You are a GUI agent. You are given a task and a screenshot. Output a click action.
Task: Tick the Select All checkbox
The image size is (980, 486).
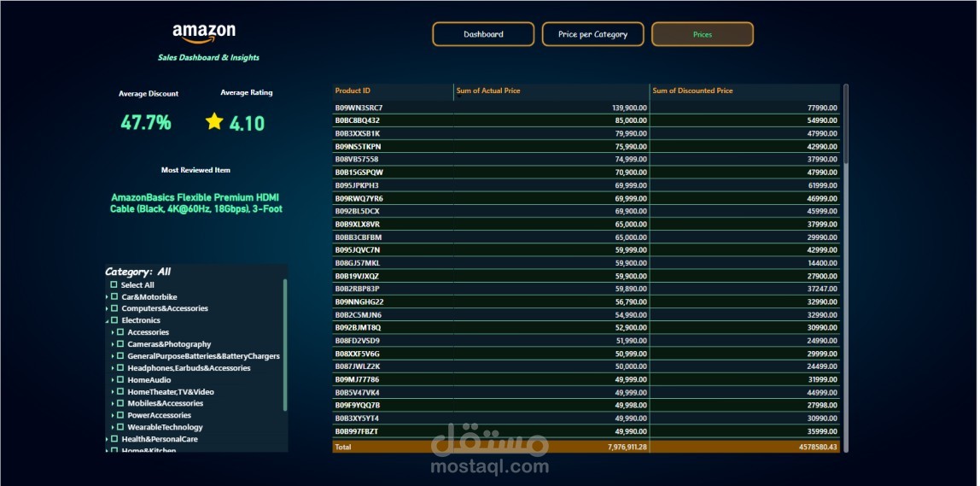click(114, 284)
